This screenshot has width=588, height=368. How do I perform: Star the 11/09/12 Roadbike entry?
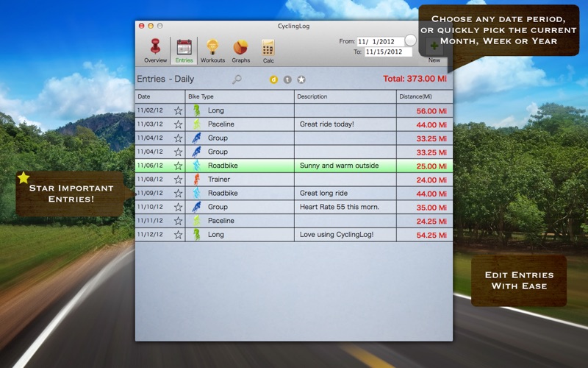coord(178,194)
